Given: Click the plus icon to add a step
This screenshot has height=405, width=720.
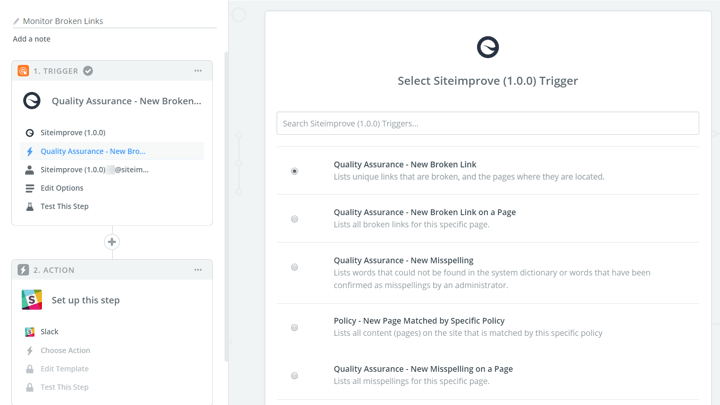Looking at the screenshot, I should 112,242.
